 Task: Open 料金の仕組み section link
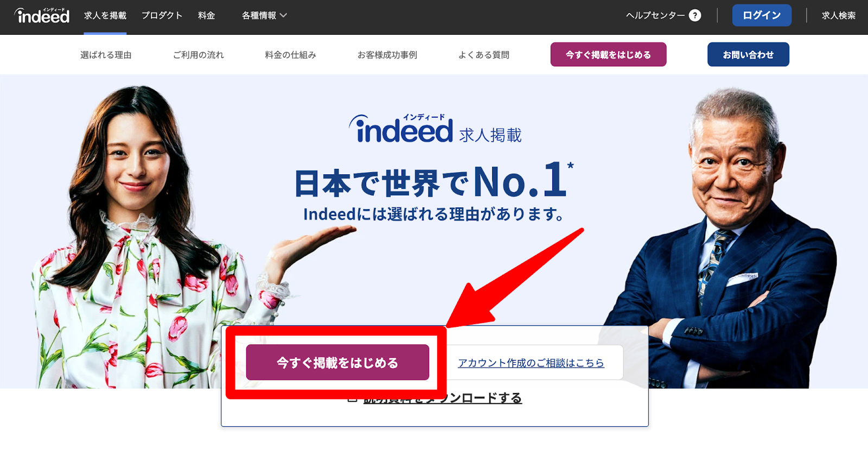(x=290, y=55)
